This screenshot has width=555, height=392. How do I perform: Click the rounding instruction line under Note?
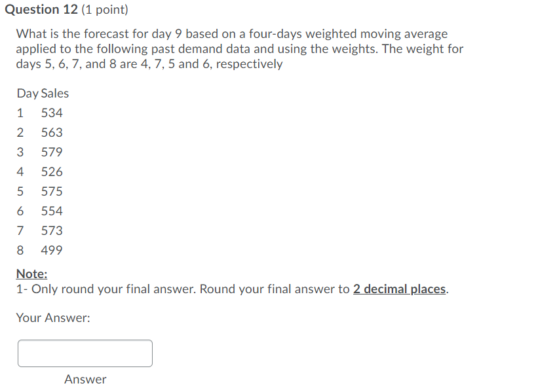[231, 289]
